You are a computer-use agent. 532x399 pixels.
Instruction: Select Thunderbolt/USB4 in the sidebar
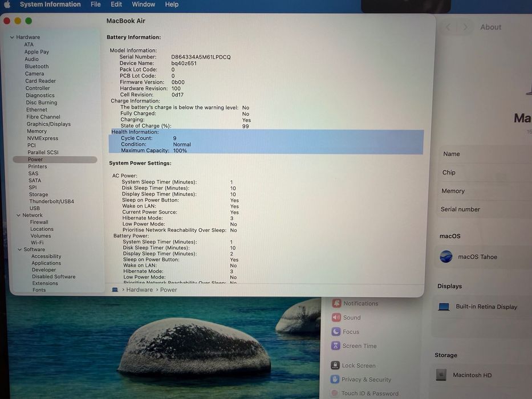[x=51, y=201]
